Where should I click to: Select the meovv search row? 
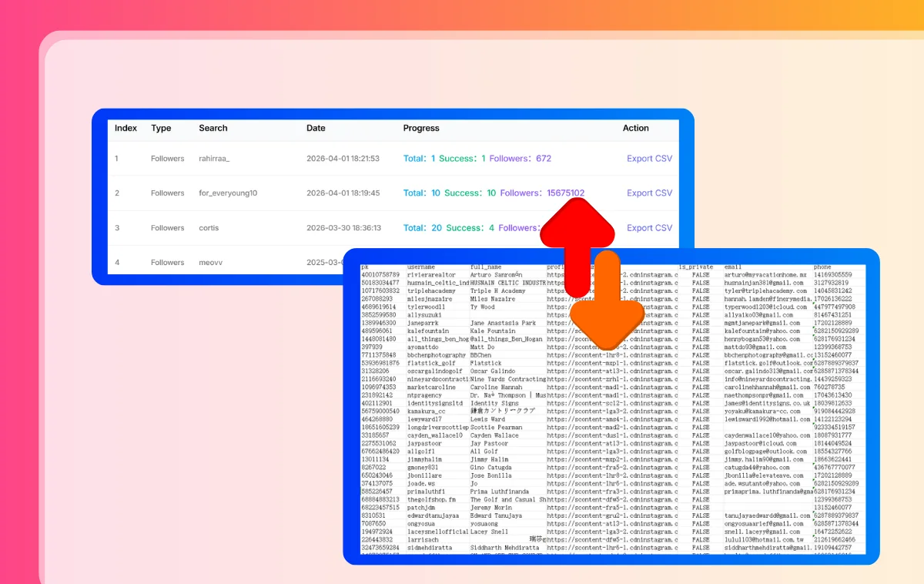point(211,262)
